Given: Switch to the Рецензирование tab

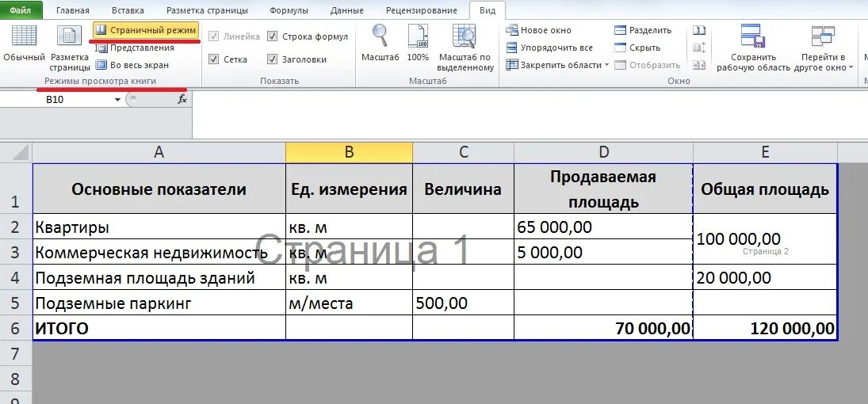Looking at the screenshot, I should [x=422, y=10].
